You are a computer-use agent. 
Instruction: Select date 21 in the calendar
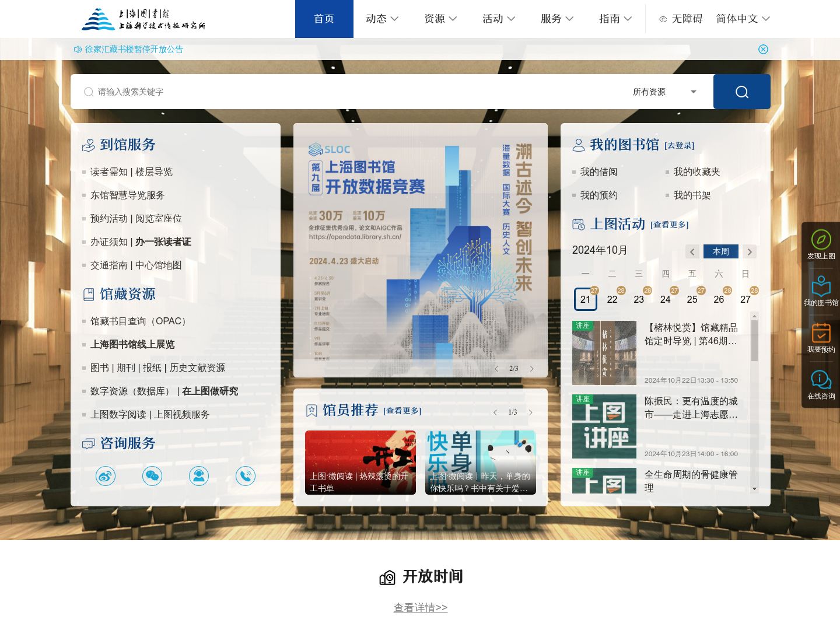[x=586, y=299]
